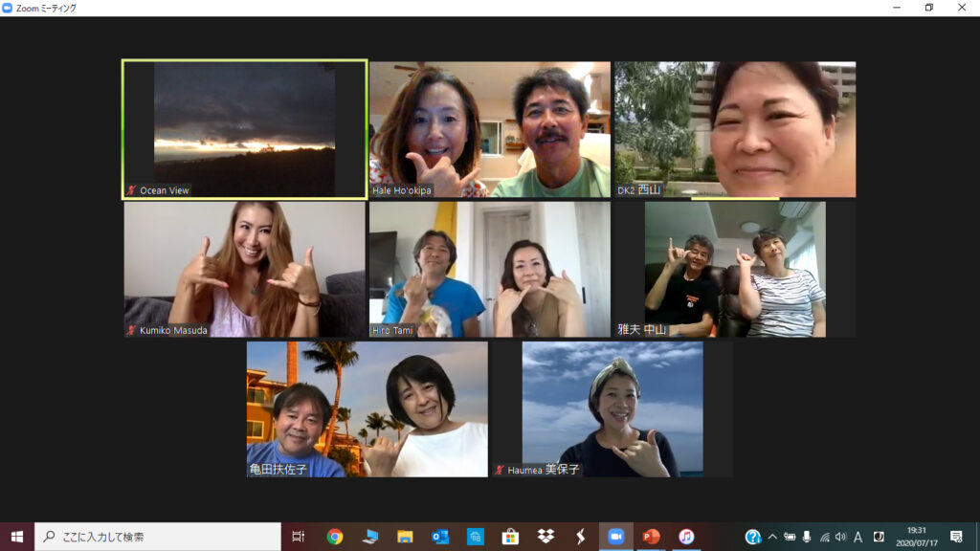Open the Windows Start menu
The height and width of the screenshot is (551, 980).
[x=17, y=537]
